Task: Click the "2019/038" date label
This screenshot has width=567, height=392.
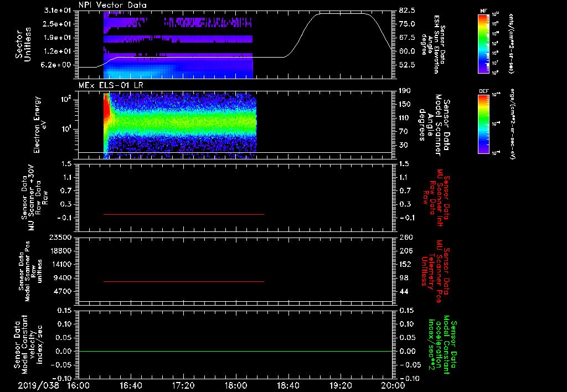Action: [x=39, y=385]
